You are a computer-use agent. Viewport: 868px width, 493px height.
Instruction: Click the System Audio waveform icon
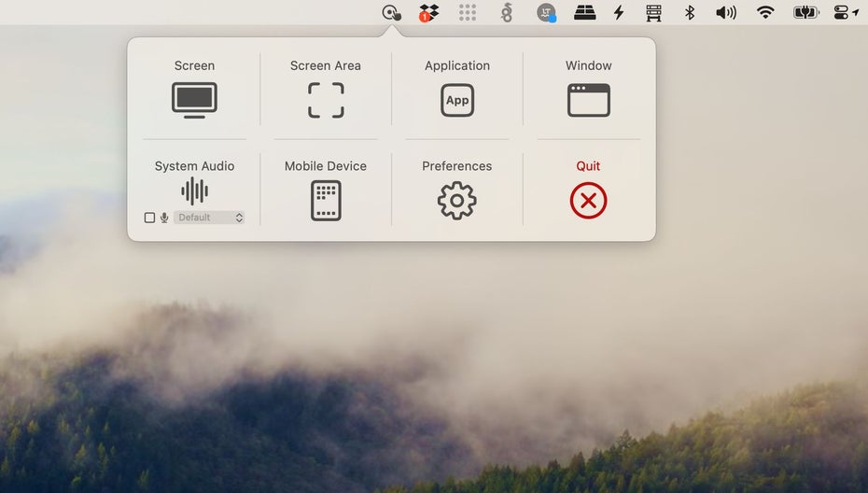[x=194, y=191]
